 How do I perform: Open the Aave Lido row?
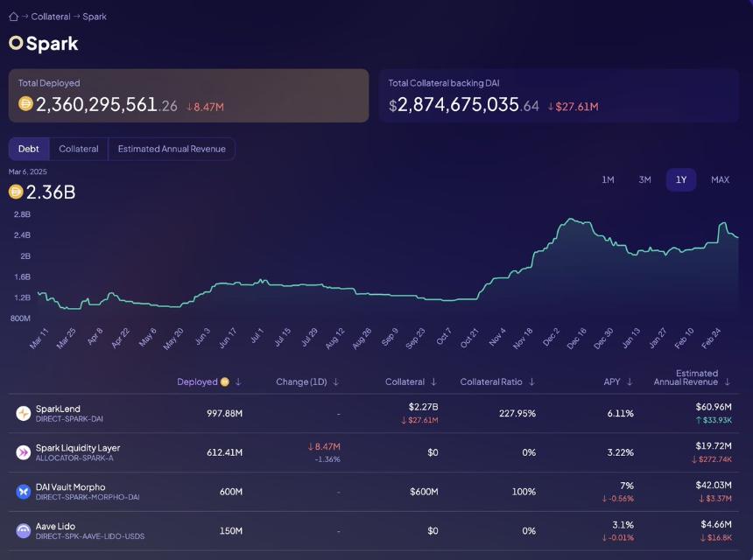tap(374, 531)
